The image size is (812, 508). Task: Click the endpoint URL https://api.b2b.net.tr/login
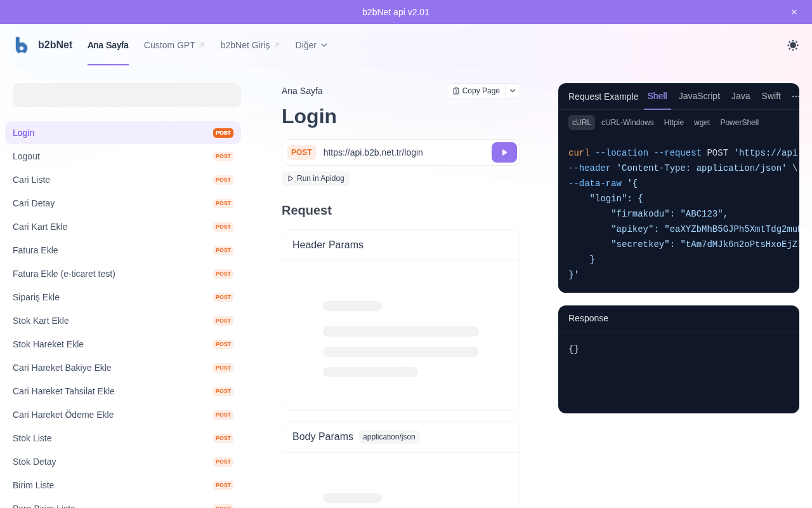(x=373, y=152)
